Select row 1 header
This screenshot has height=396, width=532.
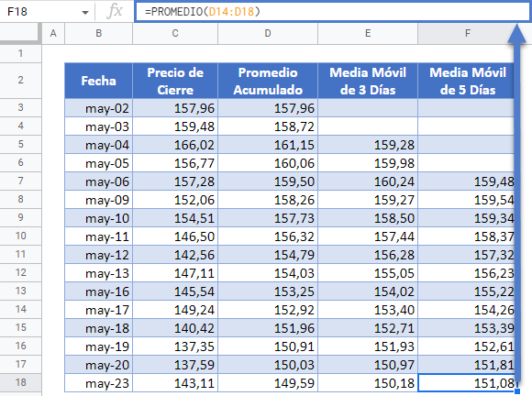pyautogui.click(x=21, y=53)
